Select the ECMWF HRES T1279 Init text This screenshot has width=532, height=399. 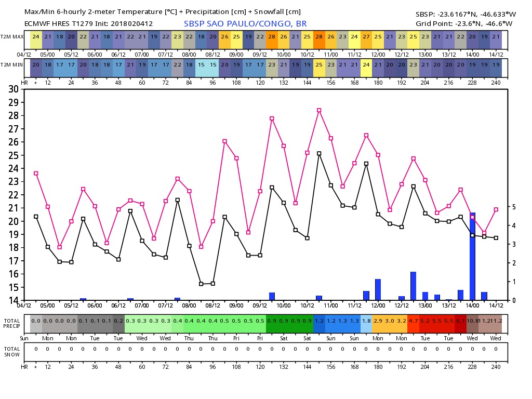(x=88, y=24)
